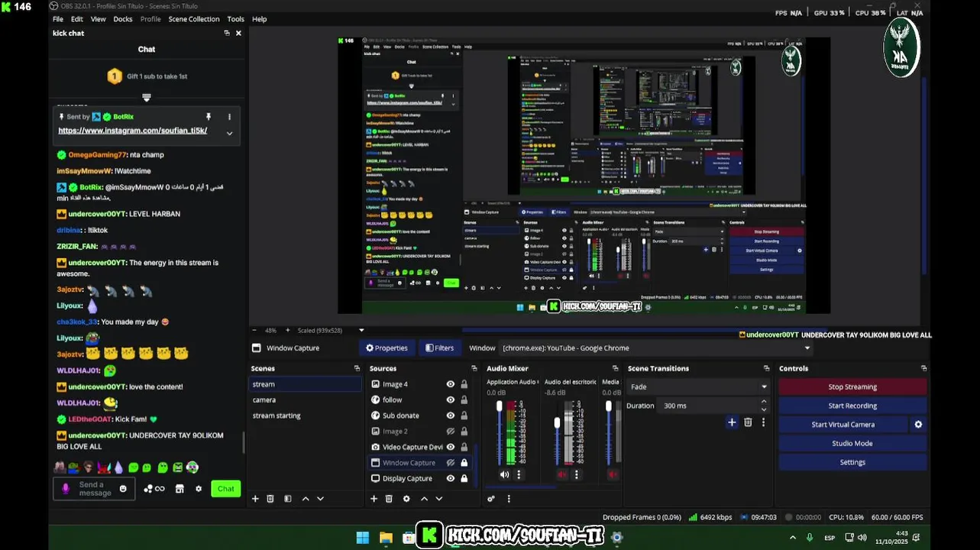Open the Tools menu

236,19
